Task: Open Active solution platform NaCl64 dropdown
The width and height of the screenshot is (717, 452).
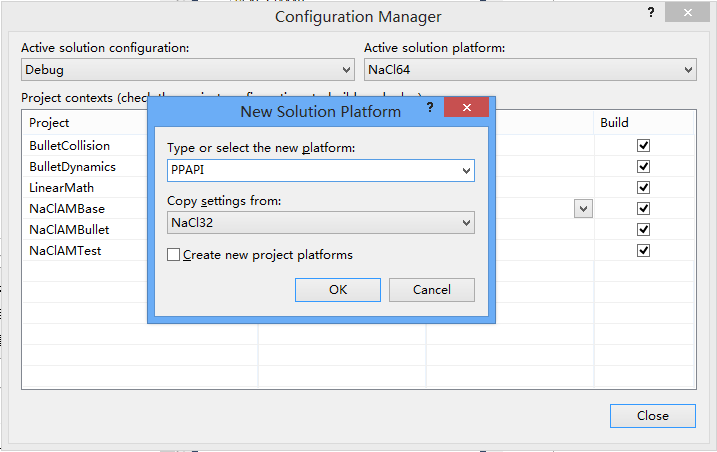Action: [688, 70]
